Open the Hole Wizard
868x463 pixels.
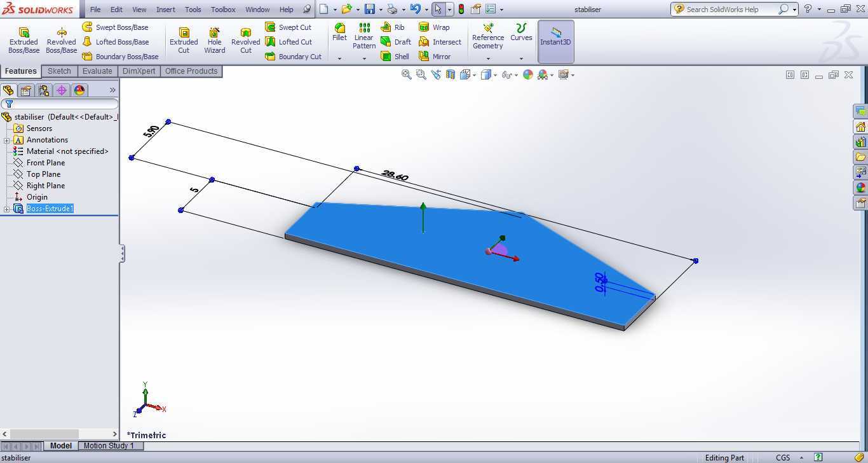coord(214,40)
